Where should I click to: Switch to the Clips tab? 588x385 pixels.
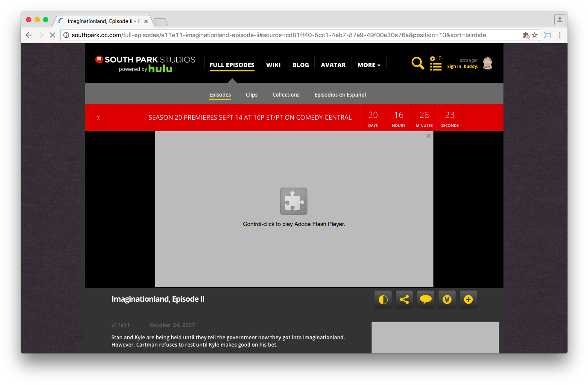coord(252,95)
